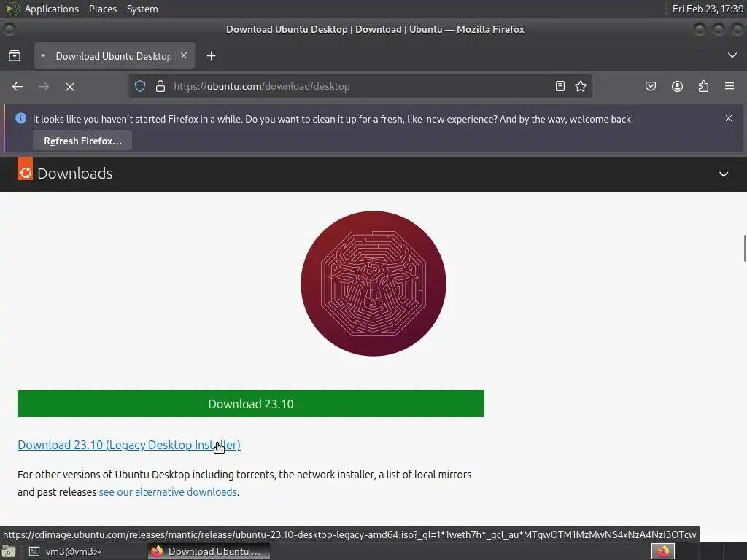747x560 pixels.
Task: Bookmark this page with star icon
Action: click(x=580, y=86)
